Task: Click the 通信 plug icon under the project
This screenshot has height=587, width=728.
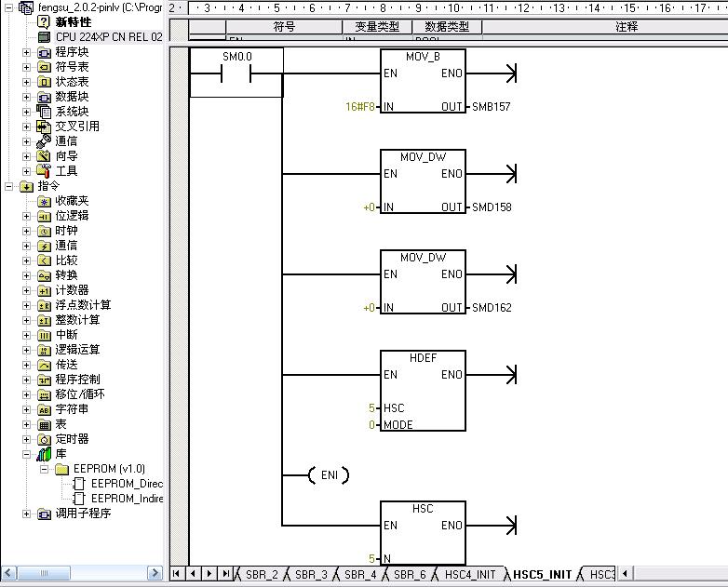Action: click(x=44, y=141)
